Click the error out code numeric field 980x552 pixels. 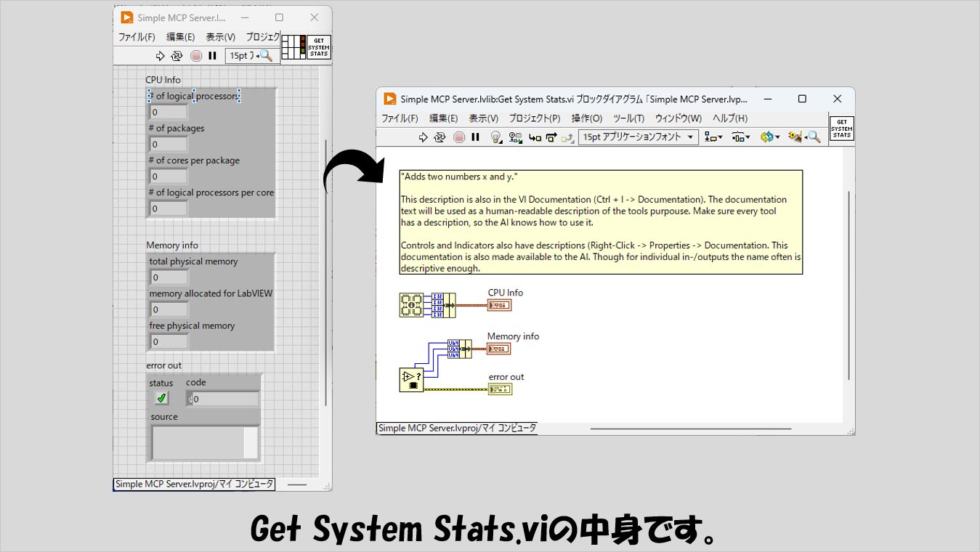(x=224, y=399)
